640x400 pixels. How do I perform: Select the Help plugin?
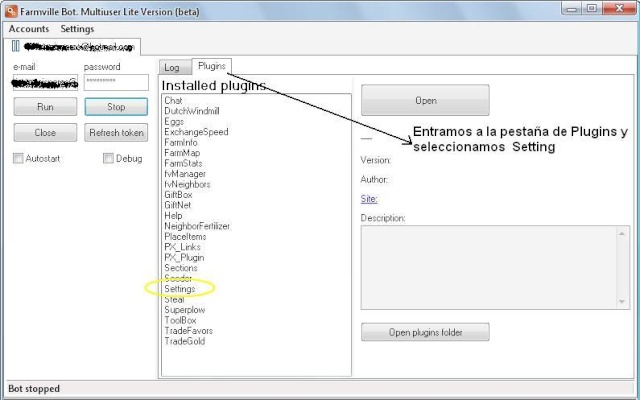click(x=173, y=216)
